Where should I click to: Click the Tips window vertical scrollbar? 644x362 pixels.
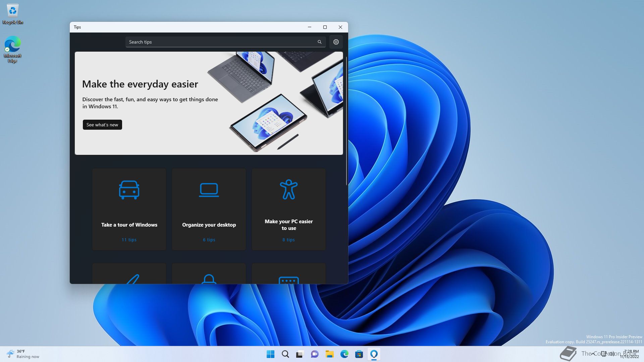pos(346,121)
